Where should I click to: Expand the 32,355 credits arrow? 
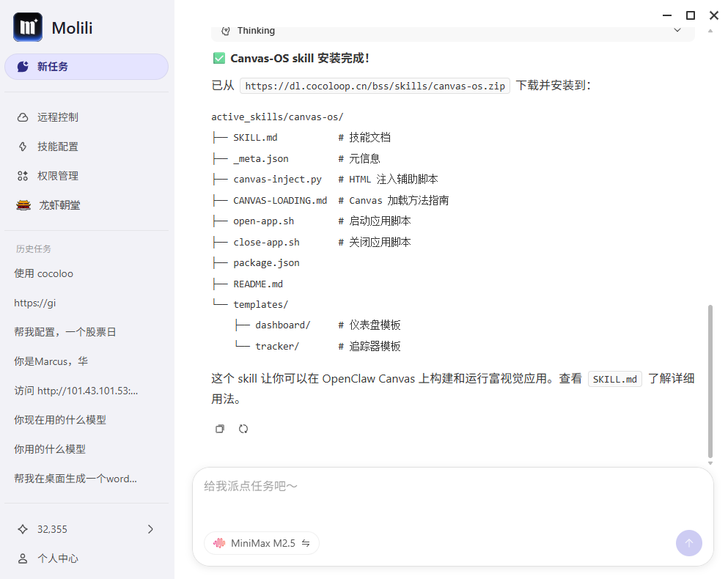(x=151, y=529)
